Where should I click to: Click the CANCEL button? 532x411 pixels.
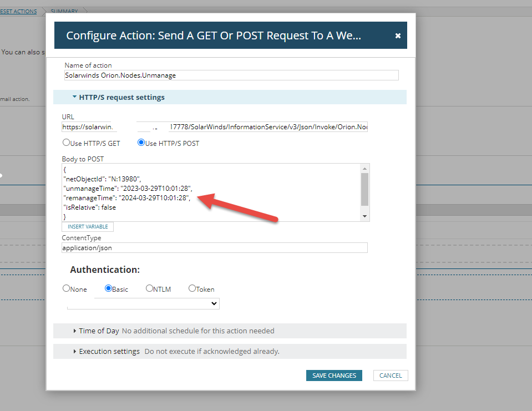[391, 376]
